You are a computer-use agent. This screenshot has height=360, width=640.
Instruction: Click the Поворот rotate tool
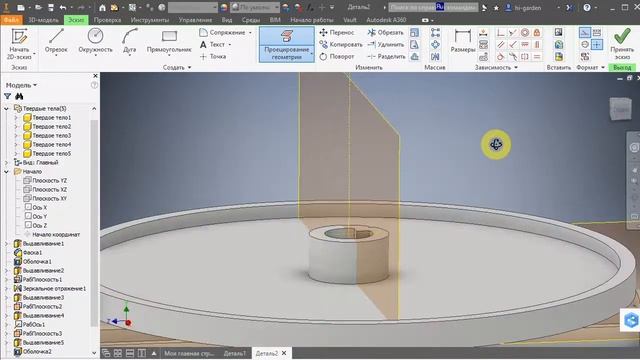(336, 57)
